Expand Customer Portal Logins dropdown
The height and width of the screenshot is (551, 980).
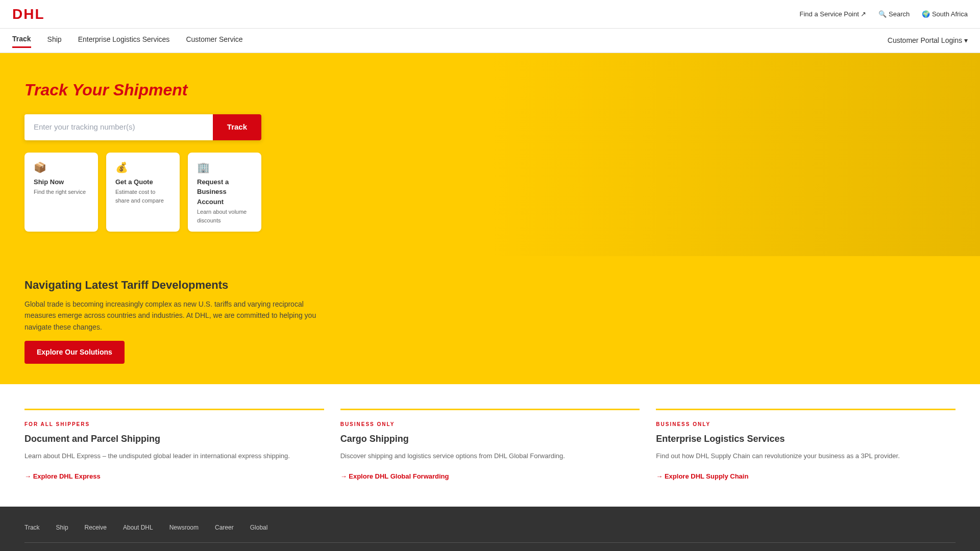tap(927, 40)
